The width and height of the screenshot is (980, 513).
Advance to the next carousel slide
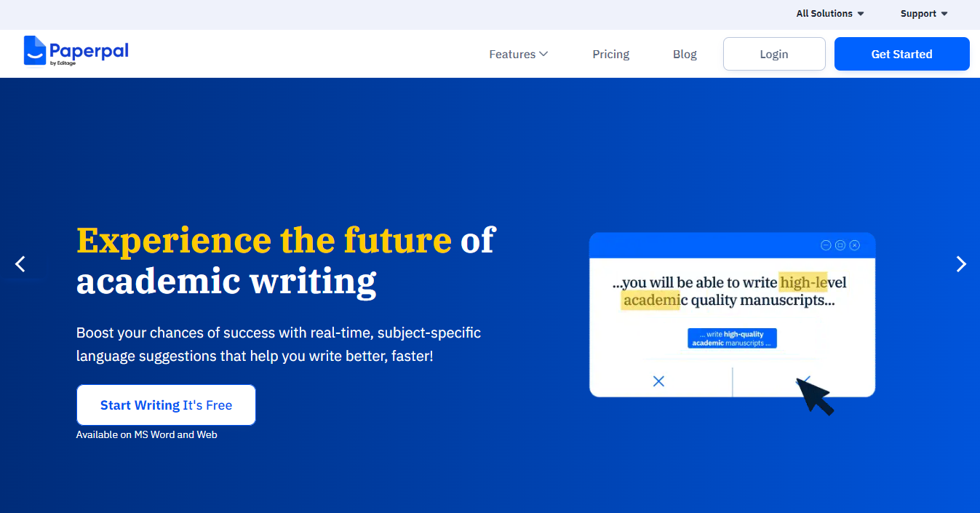(961, 264)
